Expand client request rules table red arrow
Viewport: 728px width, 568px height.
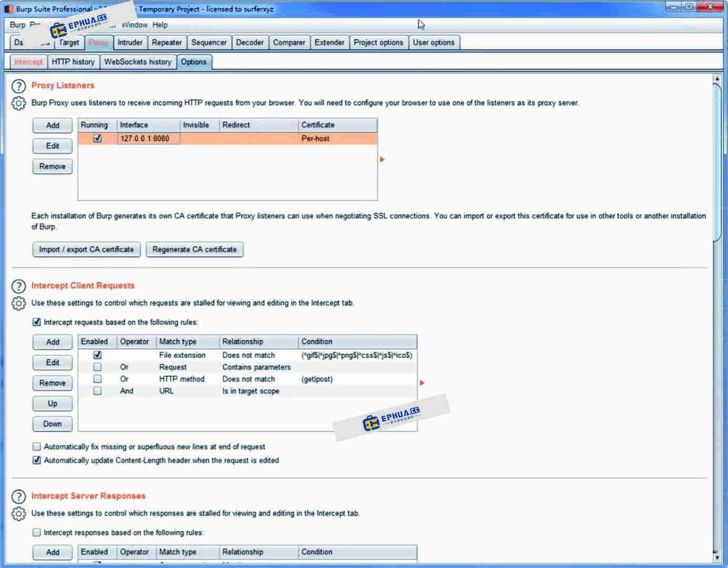[x=422, y=383]
